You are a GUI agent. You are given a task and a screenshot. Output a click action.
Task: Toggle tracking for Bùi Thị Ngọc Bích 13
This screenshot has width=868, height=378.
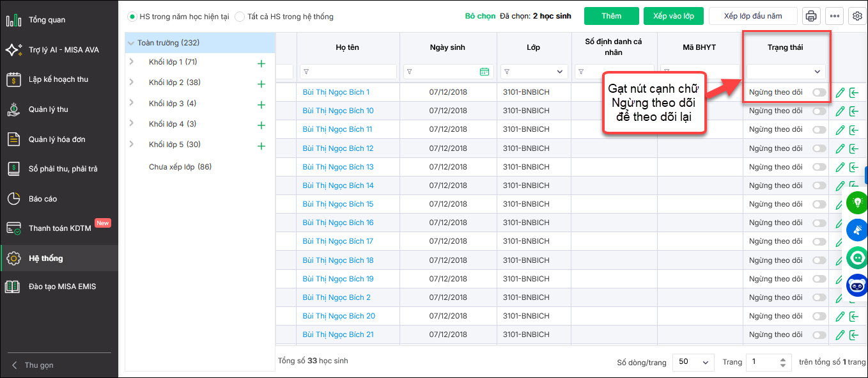pyautogui.click(x=819, y=167)
